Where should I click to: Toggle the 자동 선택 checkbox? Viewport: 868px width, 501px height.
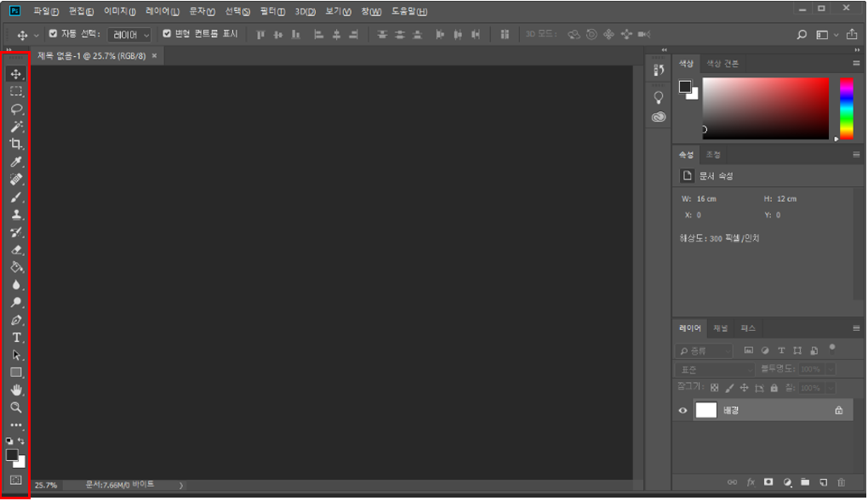(53, 34)
